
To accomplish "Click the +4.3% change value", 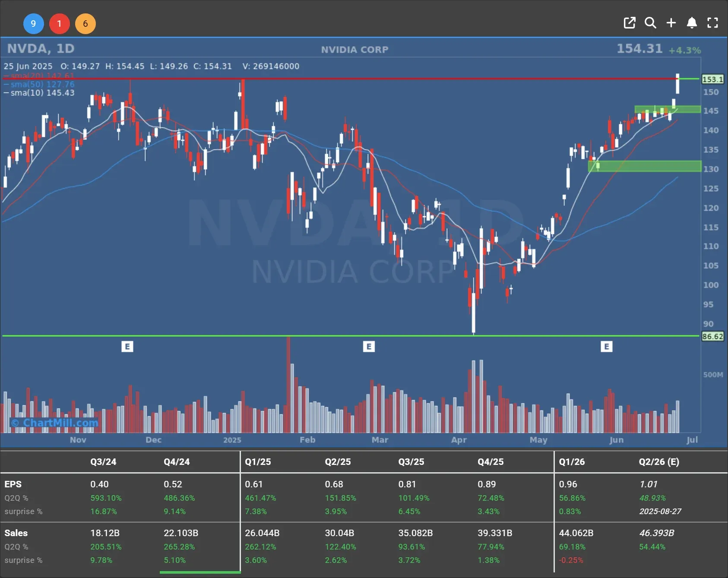I will (x=684, y=51).
